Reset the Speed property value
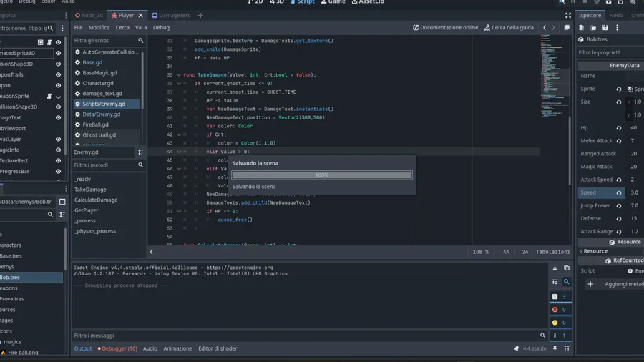Image resolution: width=644 pixels, height=362 pixels. pyautogui.click(x=618, y=192)
